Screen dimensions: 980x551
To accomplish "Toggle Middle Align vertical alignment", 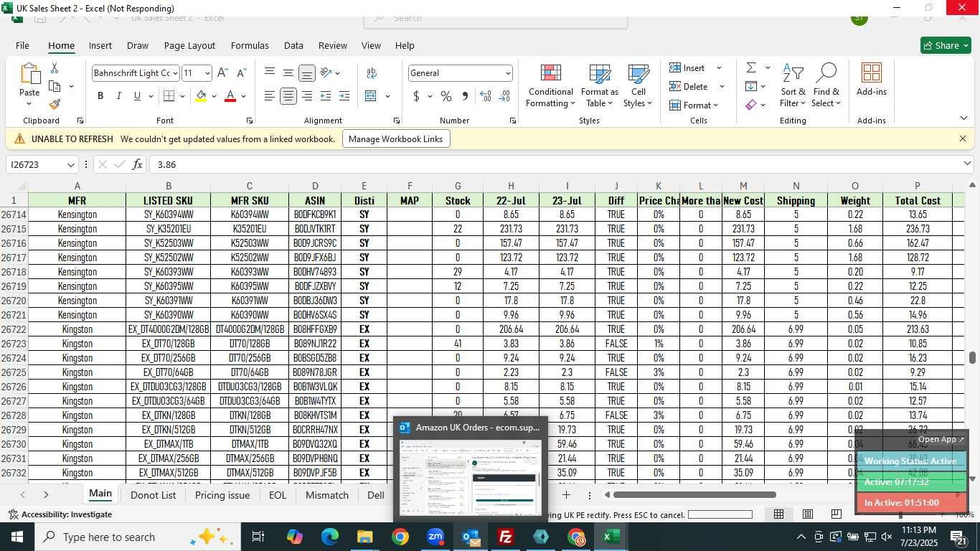I will tap(288, 72).
